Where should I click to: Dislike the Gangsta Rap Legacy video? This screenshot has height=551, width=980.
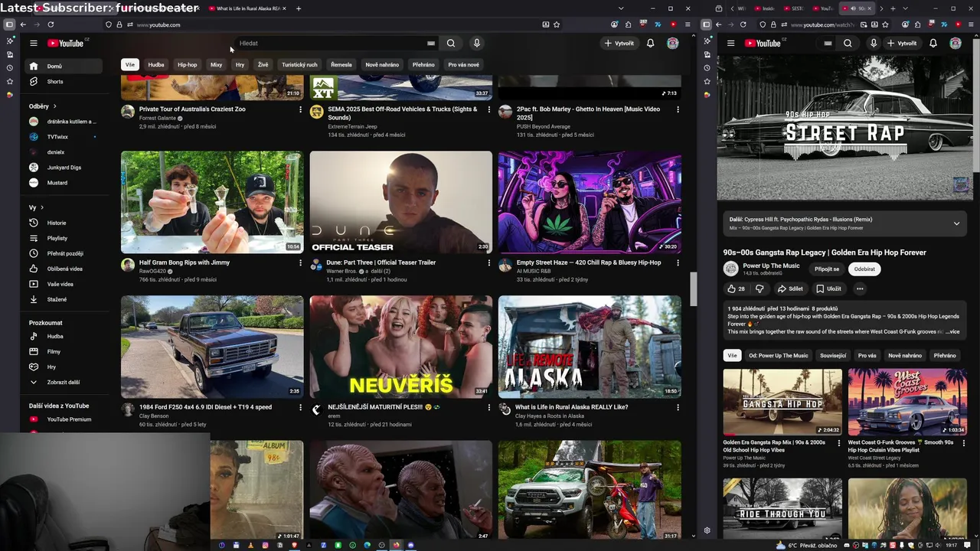click(x=759, y=289)
